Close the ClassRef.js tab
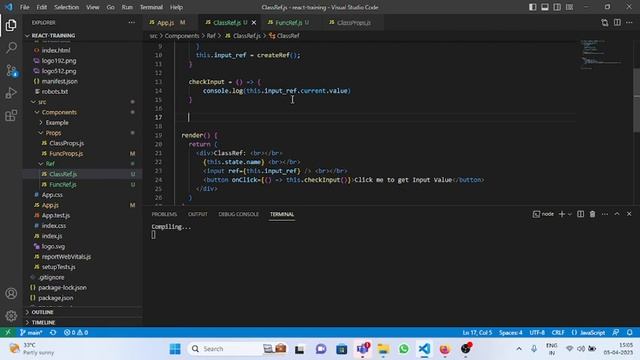The width and height of the screenshot is (640, 360). pyautogui.click(x=253, y=23)
